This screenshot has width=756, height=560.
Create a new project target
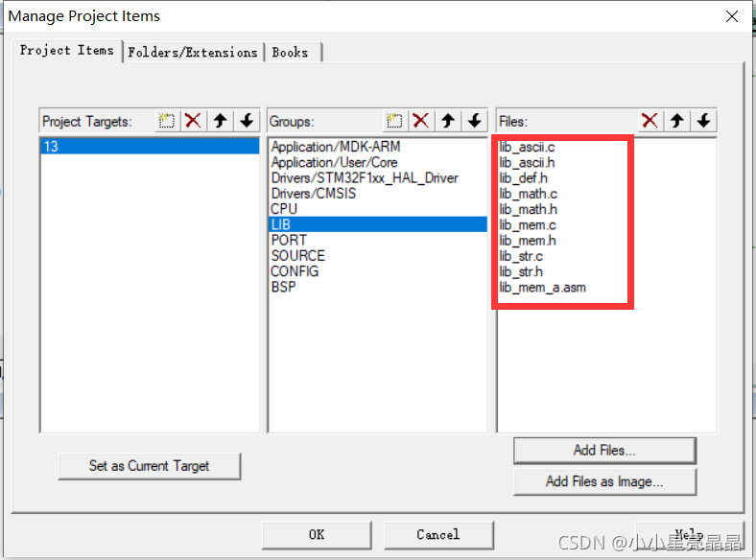point(167,121)
